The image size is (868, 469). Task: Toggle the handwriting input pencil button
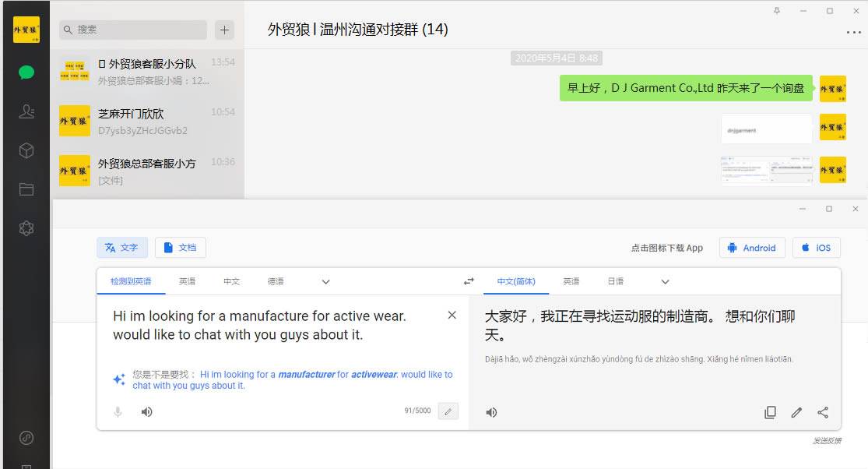(x=448, y=411)
